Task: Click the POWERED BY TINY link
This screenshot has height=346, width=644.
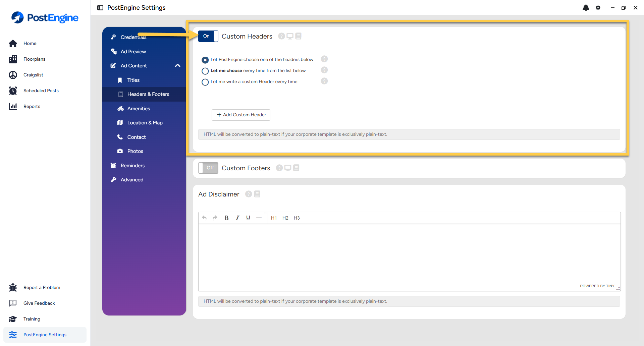Action: coord(597,286)
